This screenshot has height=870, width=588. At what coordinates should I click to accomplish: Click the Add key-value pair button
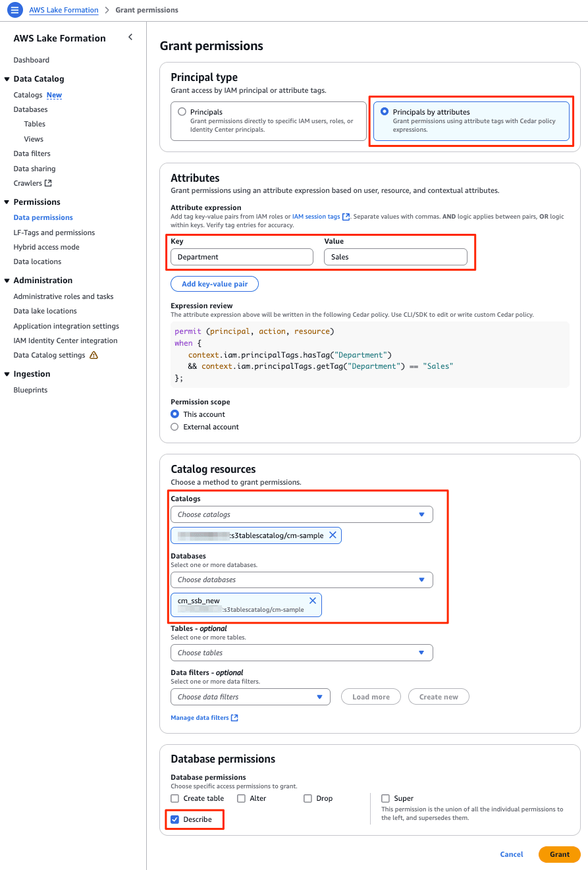pos(215,284)
